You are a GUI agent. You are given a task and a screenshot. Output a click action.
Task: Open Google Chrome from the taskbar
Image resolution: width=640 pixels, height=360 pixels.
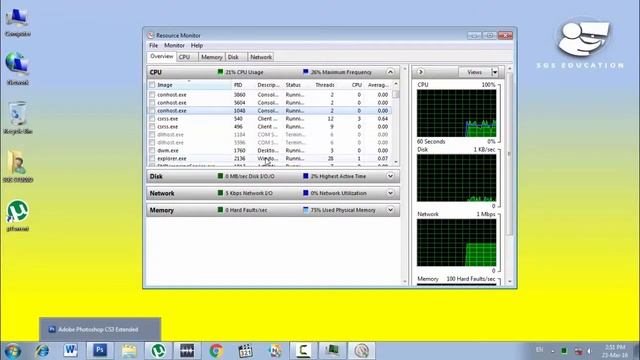pos(216,351)
